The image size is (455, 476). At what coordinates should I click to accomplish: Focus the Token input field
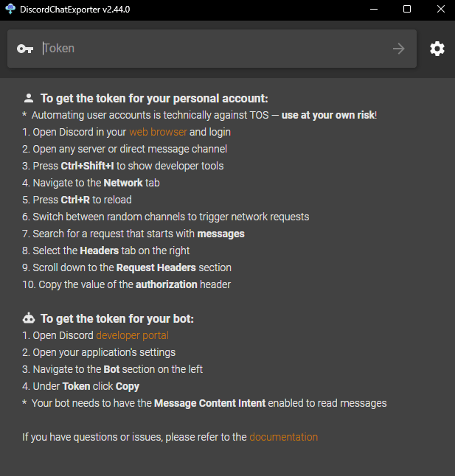click(214, 49)
